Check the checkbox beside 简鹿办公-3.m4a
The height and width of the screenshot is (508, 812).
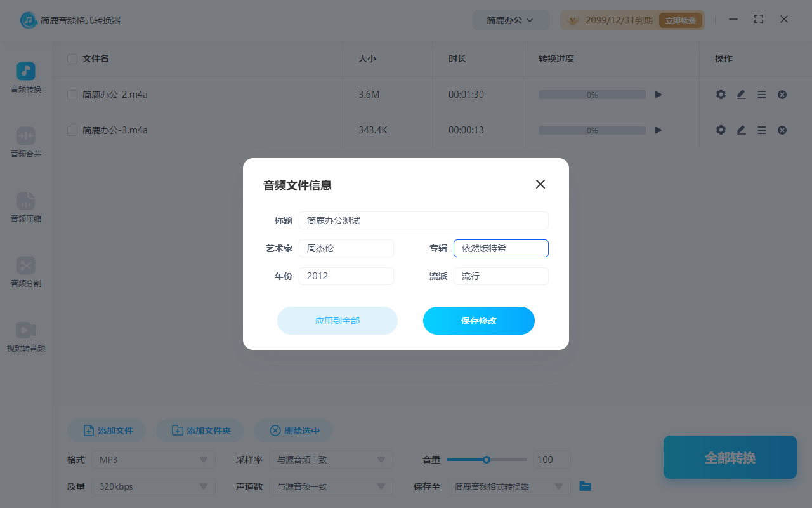pos(72,130)
